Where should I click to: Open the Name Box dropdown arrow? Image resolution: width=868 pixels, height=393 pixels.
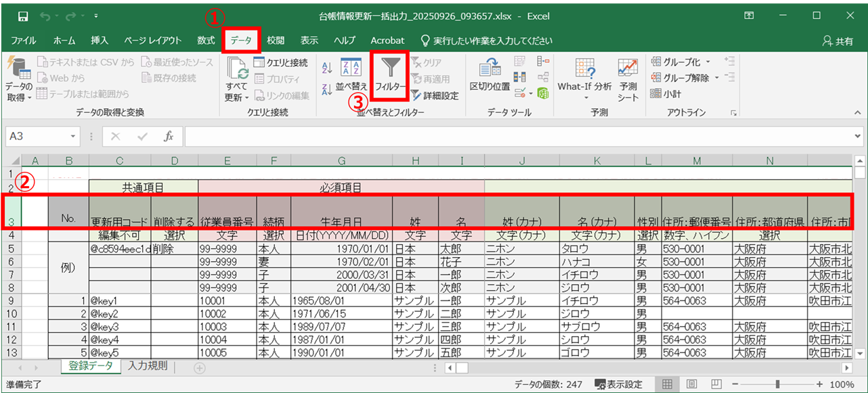point(73,137)
